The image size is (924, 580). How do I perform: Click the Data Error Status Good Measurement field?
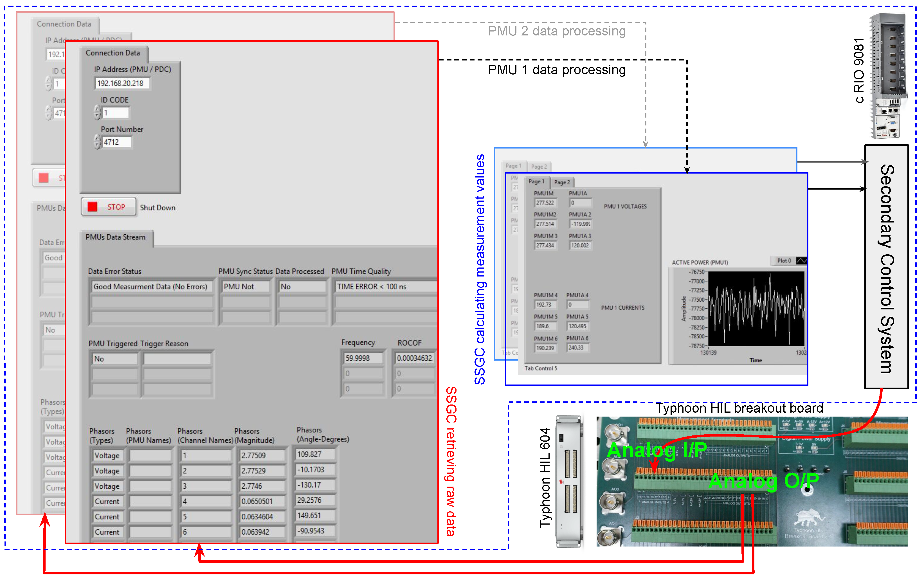151,287
